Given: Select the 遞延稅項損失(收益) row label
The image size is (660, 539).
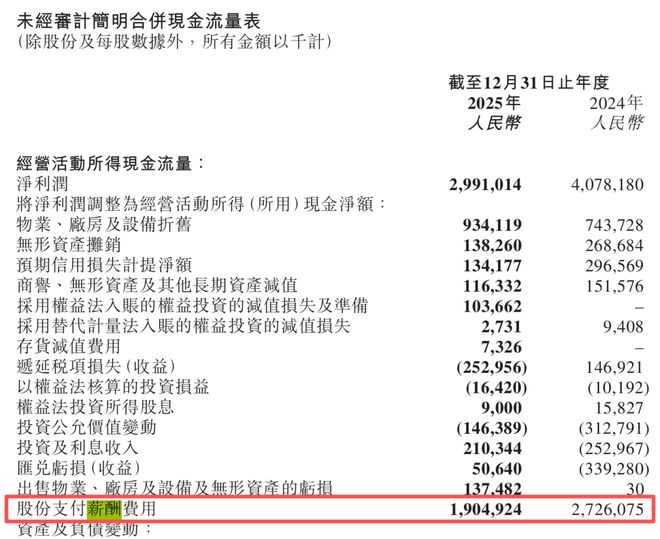Looking at the screenshot, I should (96, 367).
